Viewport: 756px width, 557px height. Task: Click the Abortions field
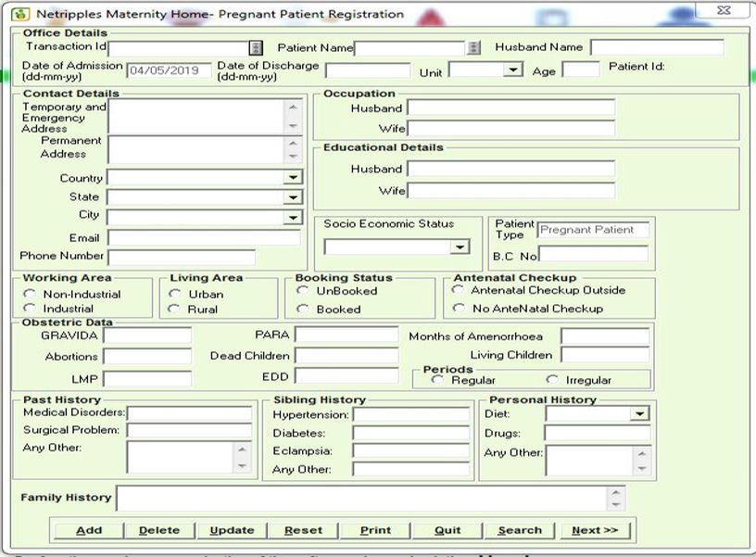pos(147,357)
